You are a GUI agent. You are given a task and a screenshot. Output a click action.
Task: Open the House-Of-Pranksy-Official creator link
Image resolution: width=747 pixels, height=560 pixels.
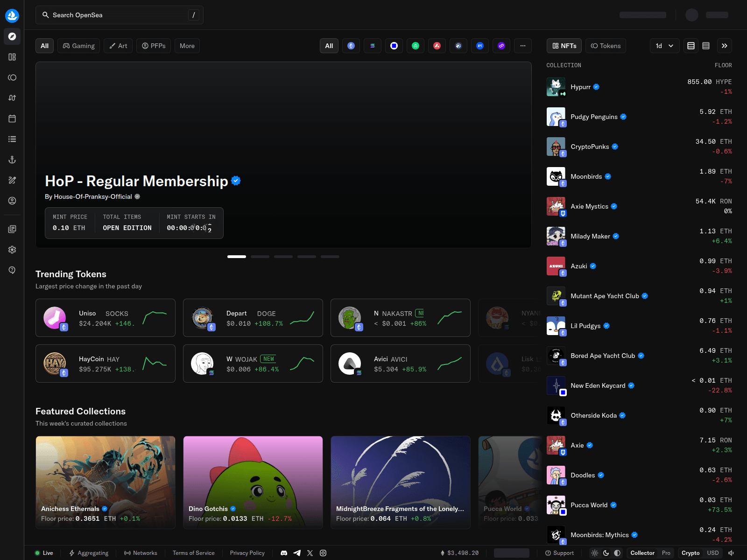coord(92,196)
